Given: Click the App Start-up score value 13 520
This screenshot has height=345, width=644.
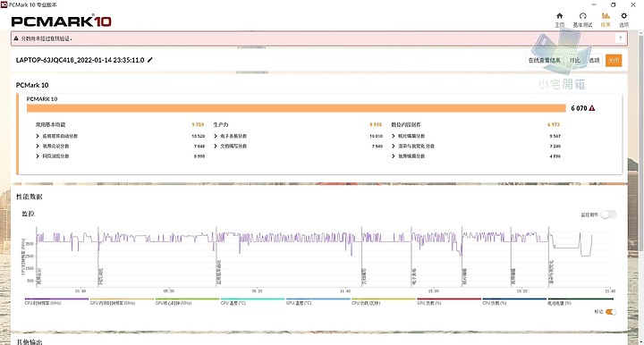Looking at the screenshot, I should (x=198, y=136).
